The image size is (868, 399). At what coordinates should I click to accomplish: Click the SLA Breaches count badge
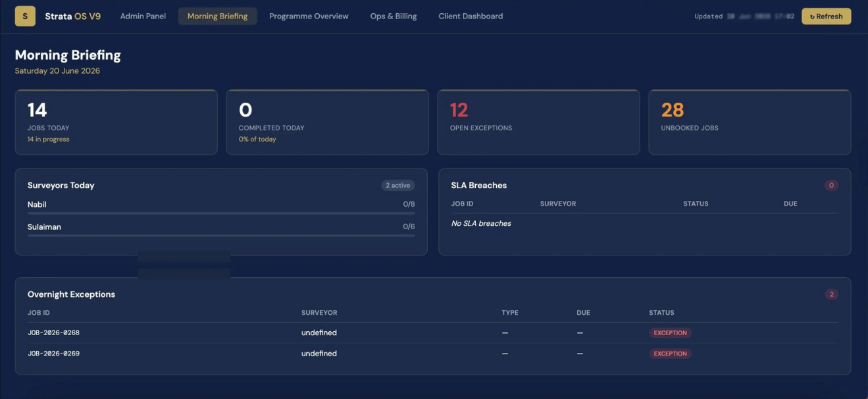tap(831, 186)
